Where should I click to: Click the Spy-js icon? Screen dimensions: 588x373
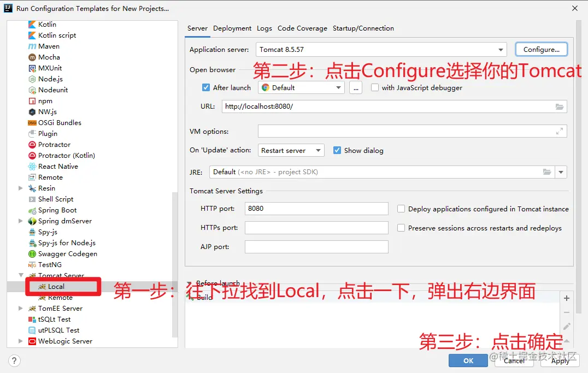pyautogui.click(x=32, y=232)
